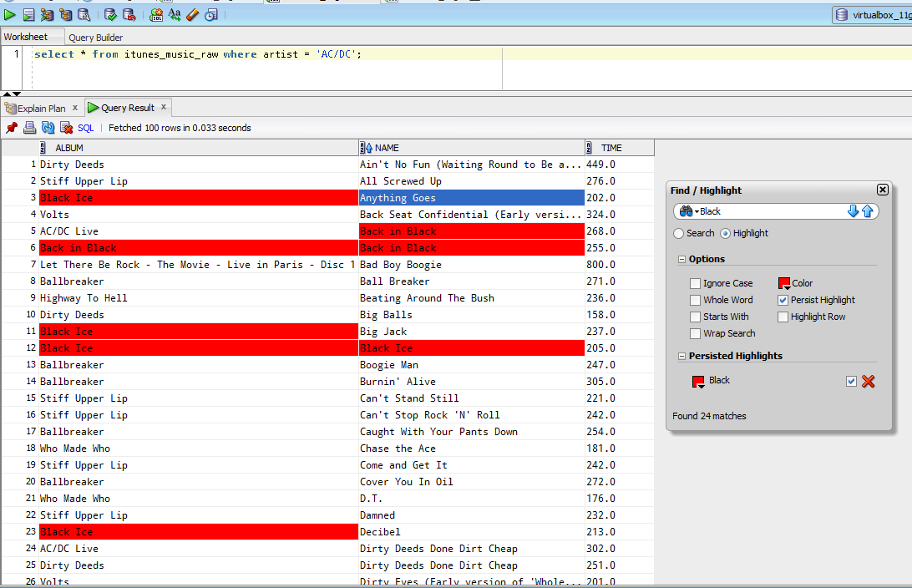Viewport: 912px width, 588px height.
Task: Open the Query Builder tab
Action: pos(95,37)
